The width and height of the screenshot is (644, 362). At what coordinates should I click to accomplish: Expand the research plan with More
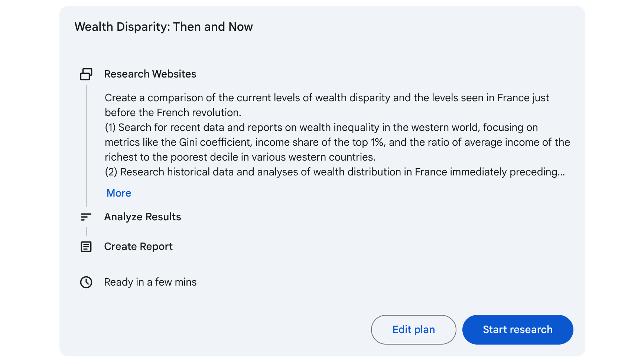pyautogui.click(x=119, y=193)
